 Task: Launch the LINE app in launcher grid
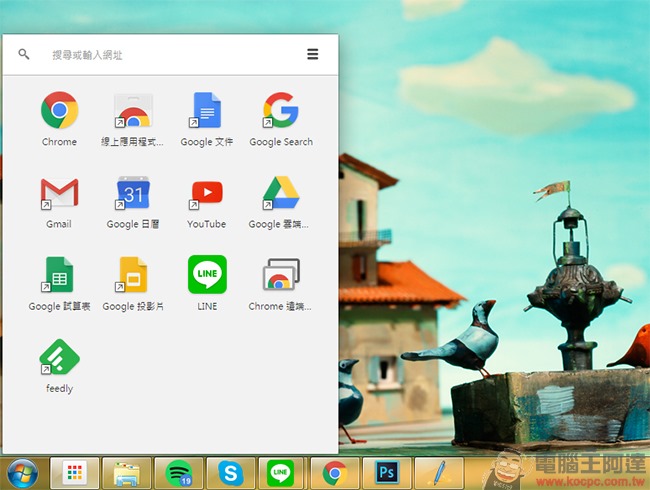coord(207,274)
